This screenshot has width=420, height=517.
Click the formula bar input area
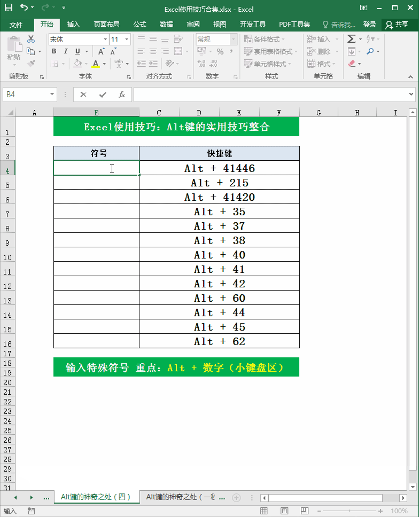270,95
